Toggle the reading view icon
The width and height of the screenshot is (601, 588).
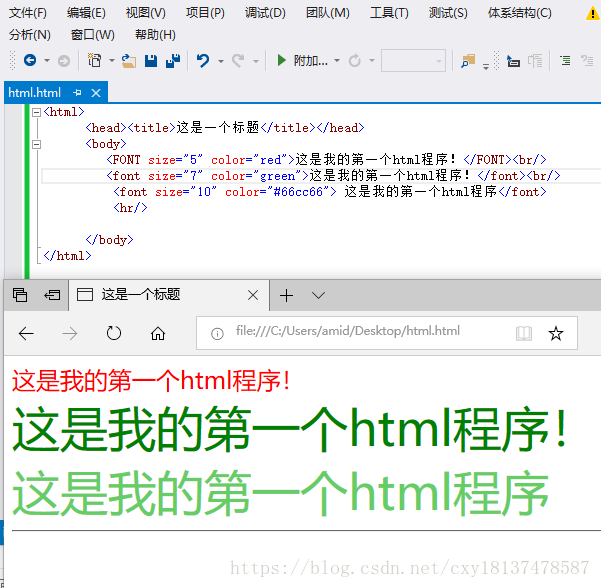tap(524, 333)
